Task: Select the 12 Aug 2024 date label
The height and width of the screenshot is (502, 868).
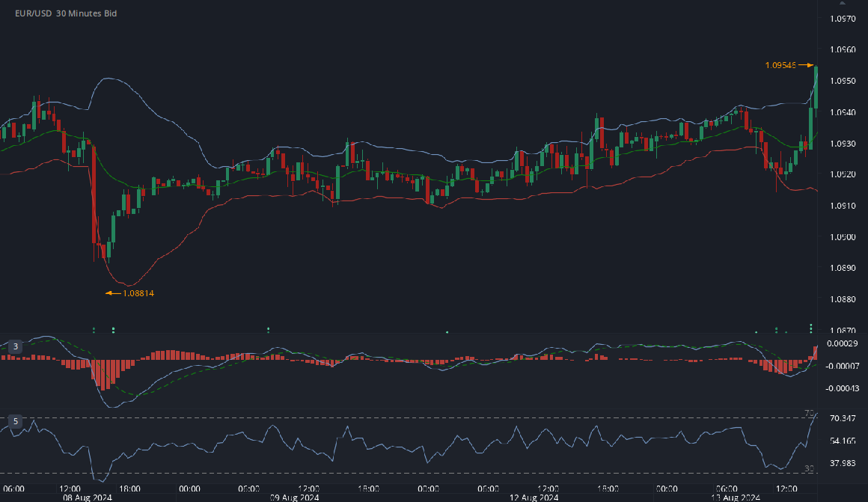Action: click(533, 498)
